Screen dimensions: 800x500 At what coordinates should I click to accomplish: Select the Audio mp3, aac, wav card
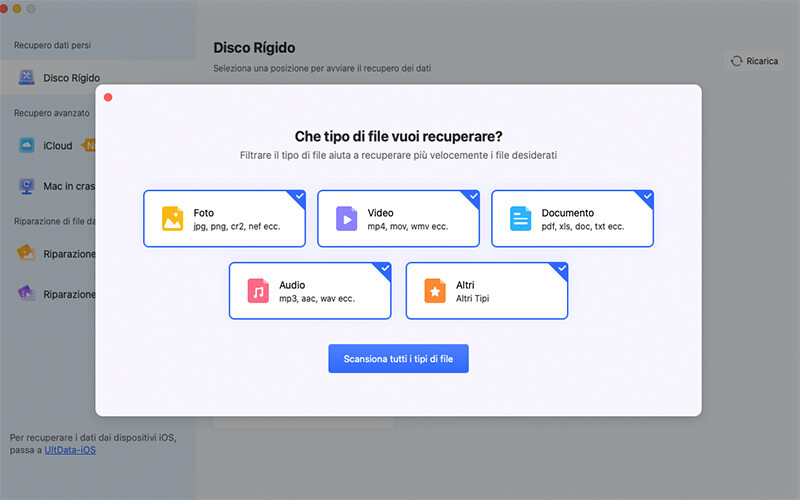pyautogui.click(x=310, y=291)
